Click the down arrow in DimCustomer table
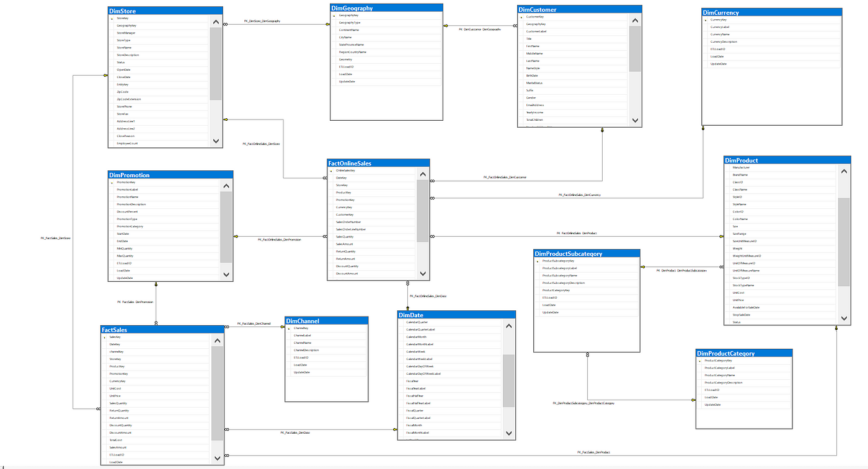The width and height of the screenshot is (868, 469). tap(634, 120)
